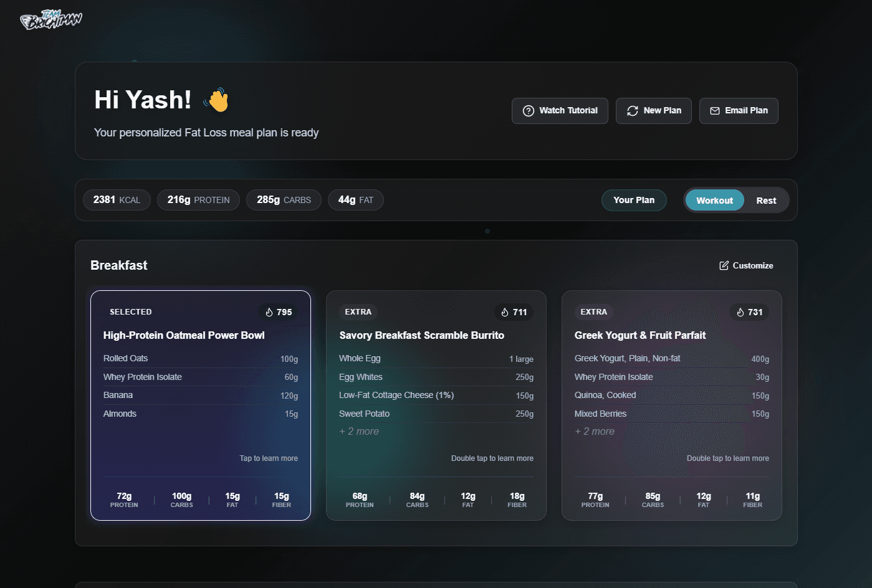Click the 711 calorie flame badge
The image size is (872, 588).
pyautogui.click(x=514, y=312)
